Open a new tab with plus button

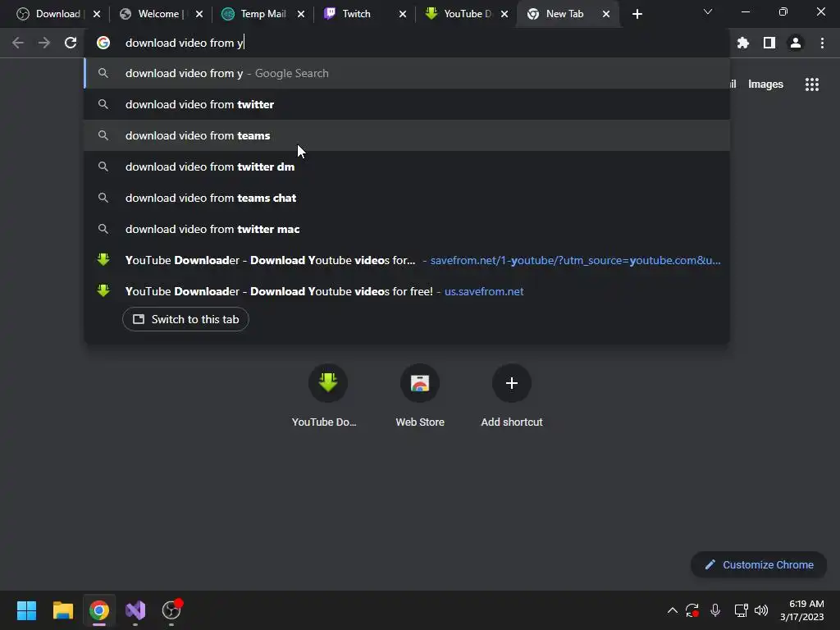tap(637, 14)
